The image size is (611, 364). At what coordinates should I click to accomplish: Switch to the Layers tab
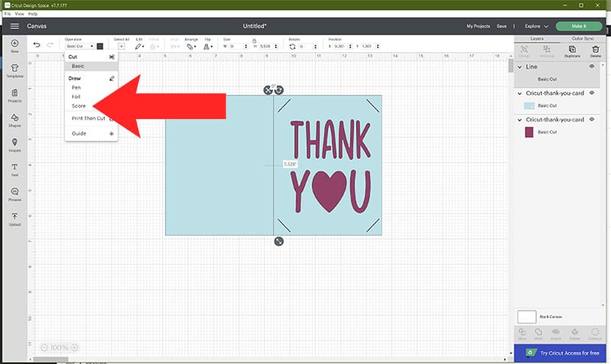pyautogui.click(x=537, y=39)
